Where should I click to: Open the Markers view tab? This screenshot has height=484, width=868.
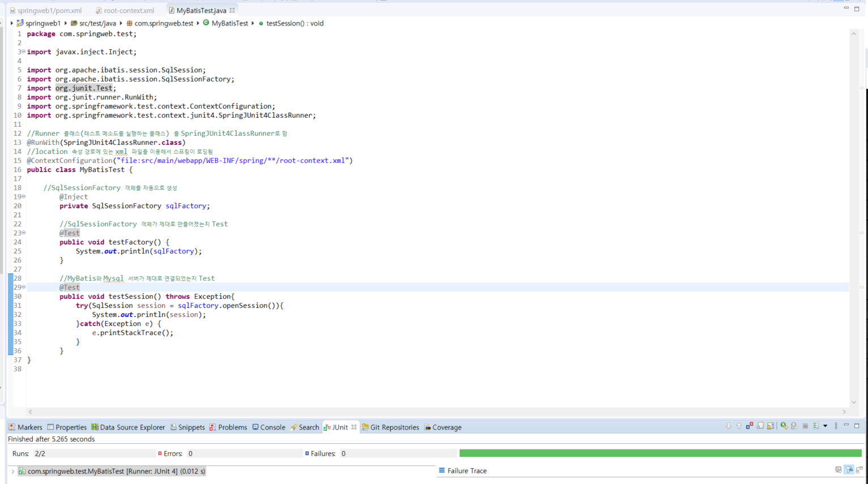tap(25, 427)
